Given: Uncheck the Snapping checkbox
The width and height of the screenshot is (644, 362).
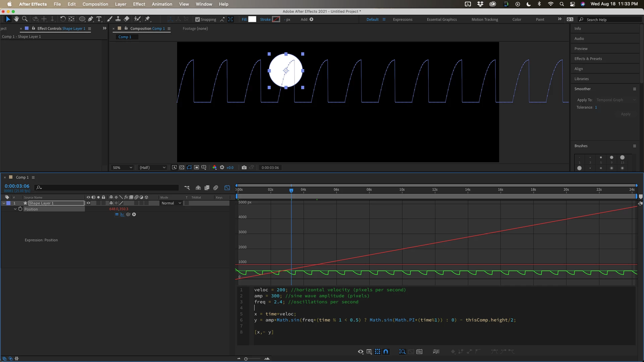Looking at the screenshot, I should click(198, 19).
